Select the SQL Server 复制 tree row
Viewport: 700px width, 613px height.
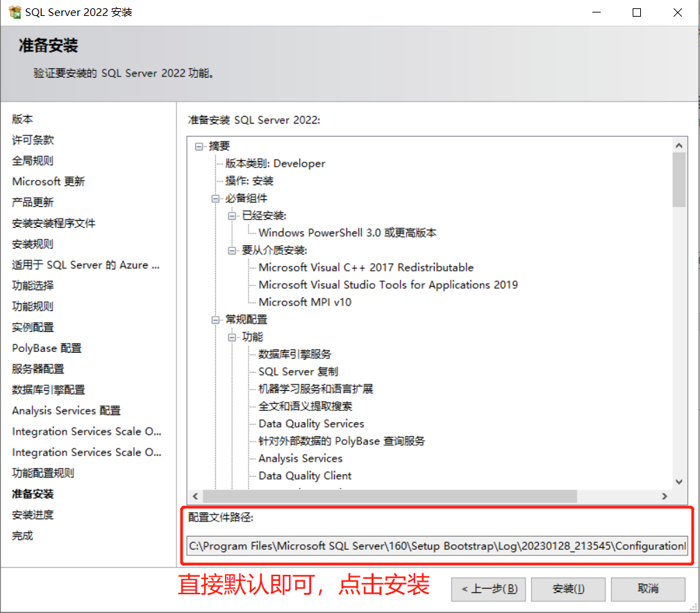pos(298,372)
